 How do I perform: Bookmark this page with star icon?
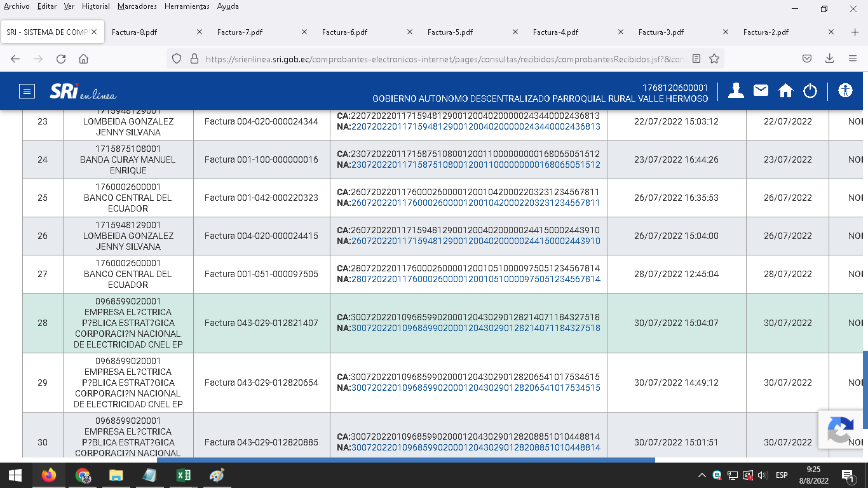(714, 58)
